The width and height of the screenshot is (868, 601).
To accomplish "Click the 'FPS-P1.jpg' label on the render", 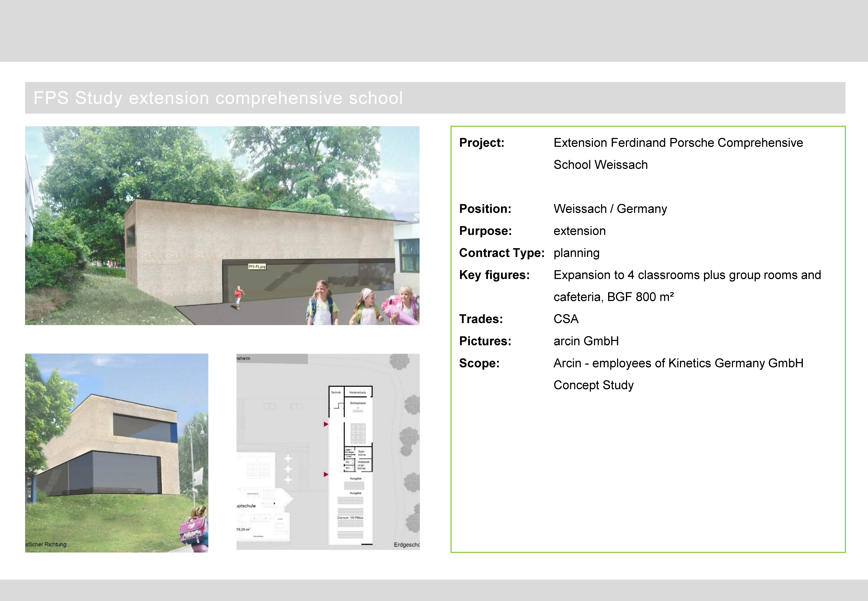I will pyautogui.click(x=257, y=267).
